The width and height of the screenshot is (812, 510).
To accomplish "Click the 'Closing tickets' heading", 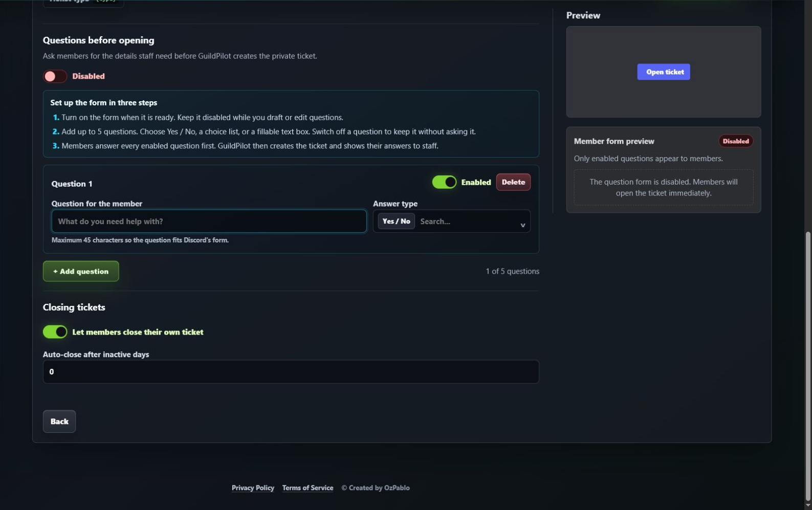I will (74, 307).
